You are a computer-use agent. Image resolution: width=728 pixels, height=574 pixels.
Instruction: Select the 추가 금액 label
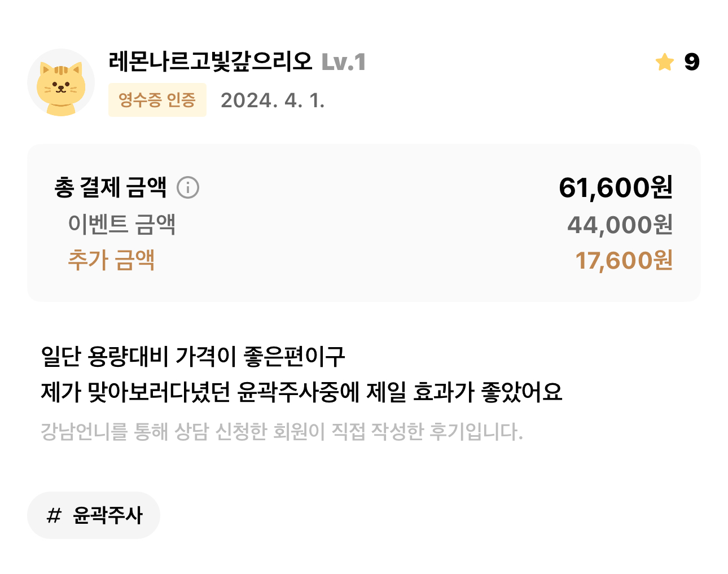111,260
